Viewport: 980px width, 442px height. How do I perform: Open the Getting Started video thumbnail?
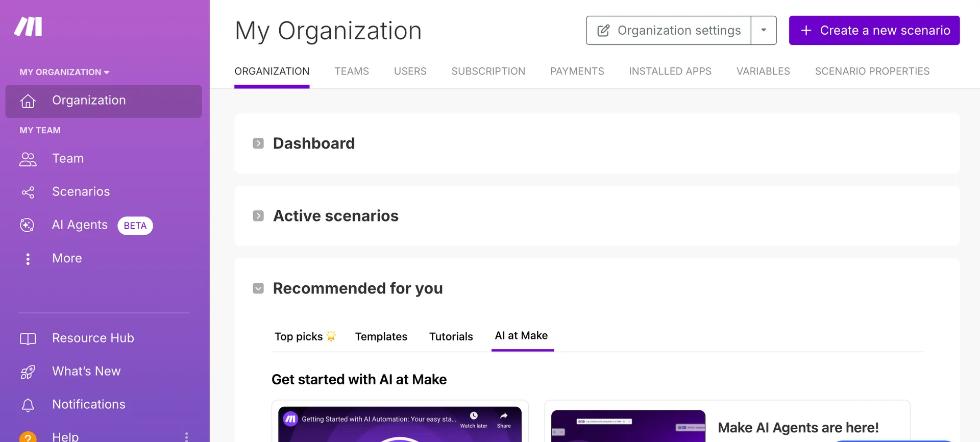400,431
